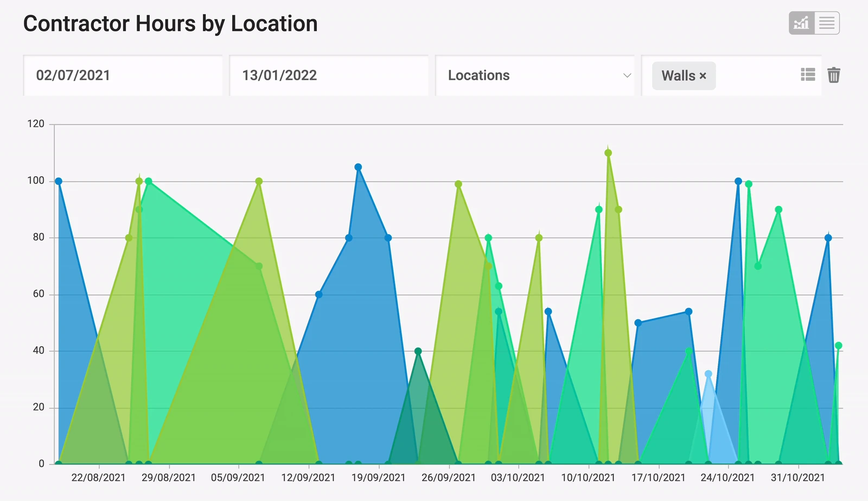The height and width of the screenshot is (501, 868).
Task: Click the green point at 42 at chart end
Action: click(x=838, y=345)
